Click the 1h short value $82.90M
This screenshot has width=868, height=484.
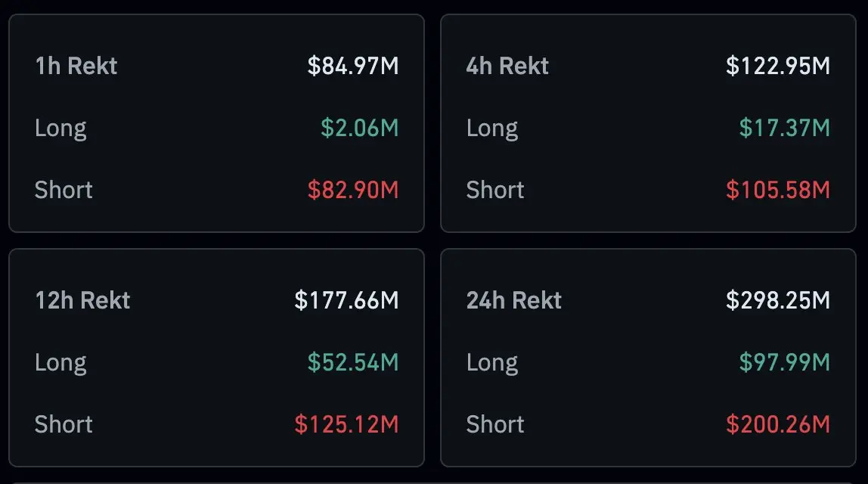pos(352,190)
